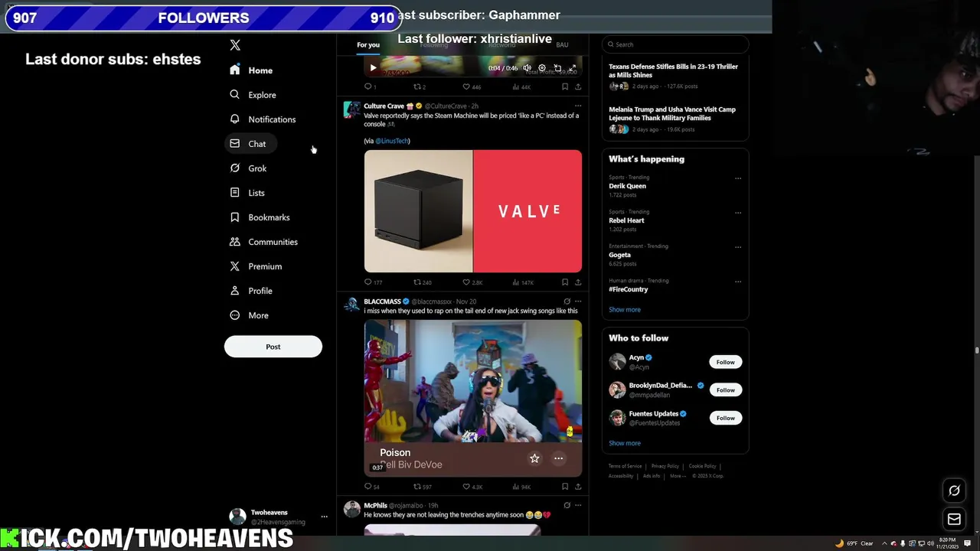Reply to Culture Crave post with 177 replies
The width and height of the screenshot is (980, 551).
click(373, 282)
